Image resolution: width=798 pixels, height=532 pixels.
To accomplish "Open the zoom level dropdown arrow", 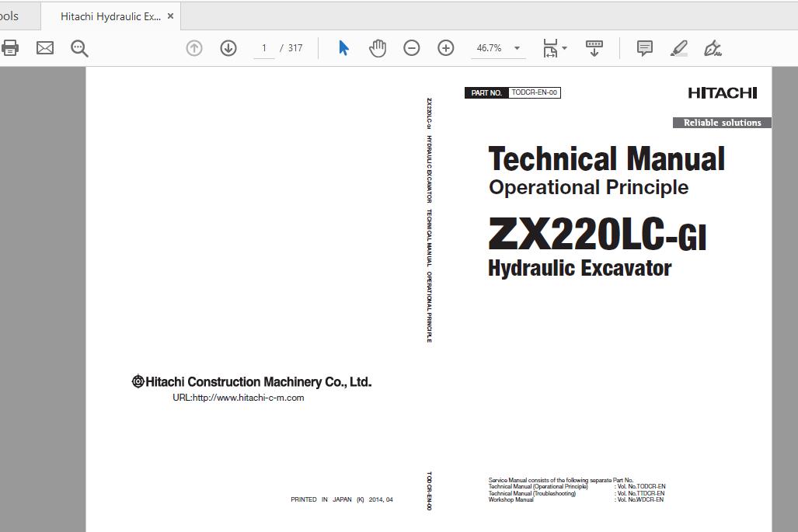I will pyautogui.click(x=517, y=48).
